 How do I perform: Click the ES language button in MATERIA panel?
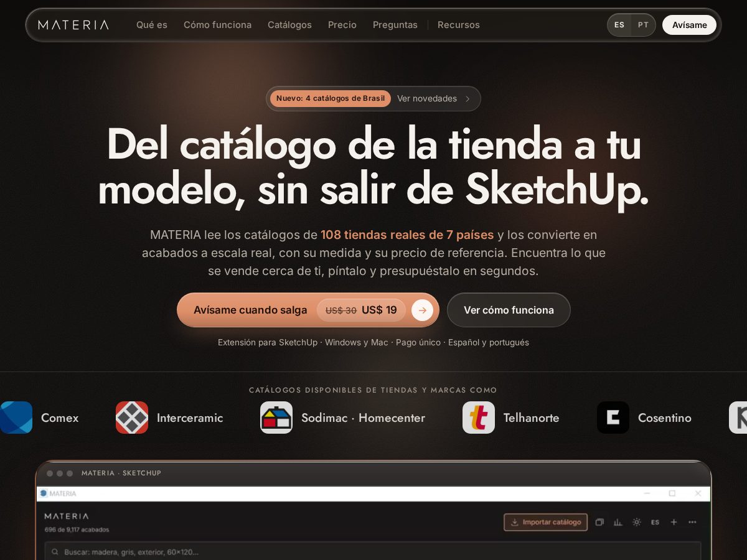pos(655,522)
